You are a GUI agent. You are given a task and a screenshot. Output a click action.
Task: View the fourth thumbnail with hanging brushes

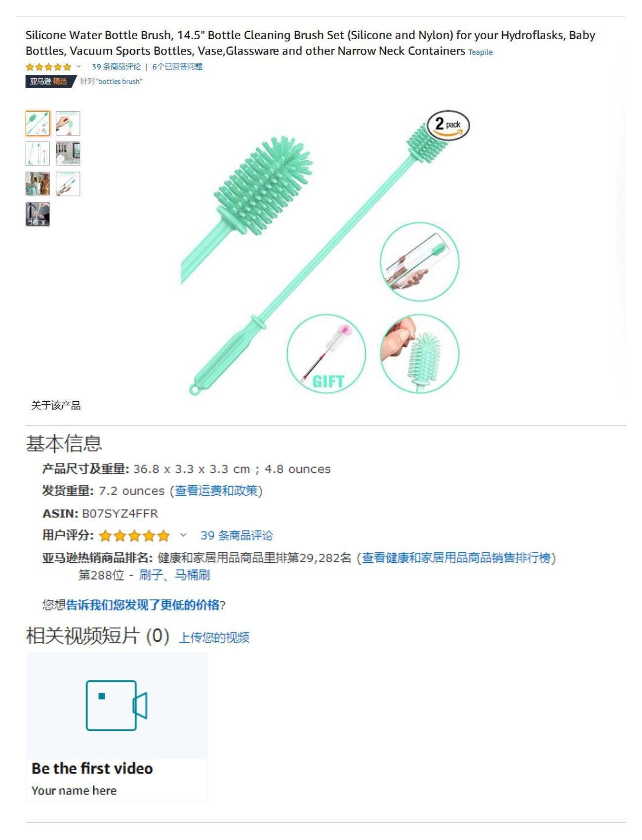(68, 154)
